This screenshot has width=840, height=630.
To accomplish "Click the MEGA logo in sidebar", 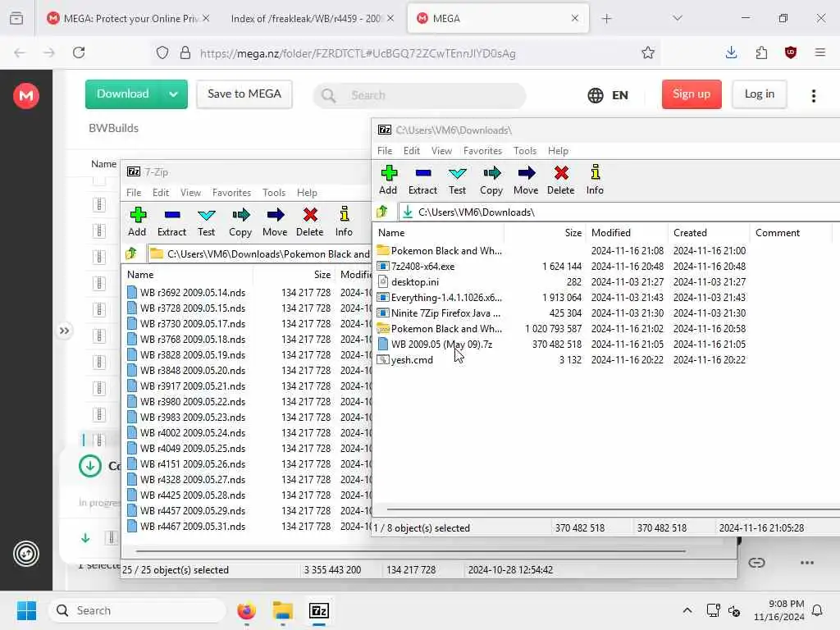I will pyautogui.click(x=25, y=96).
